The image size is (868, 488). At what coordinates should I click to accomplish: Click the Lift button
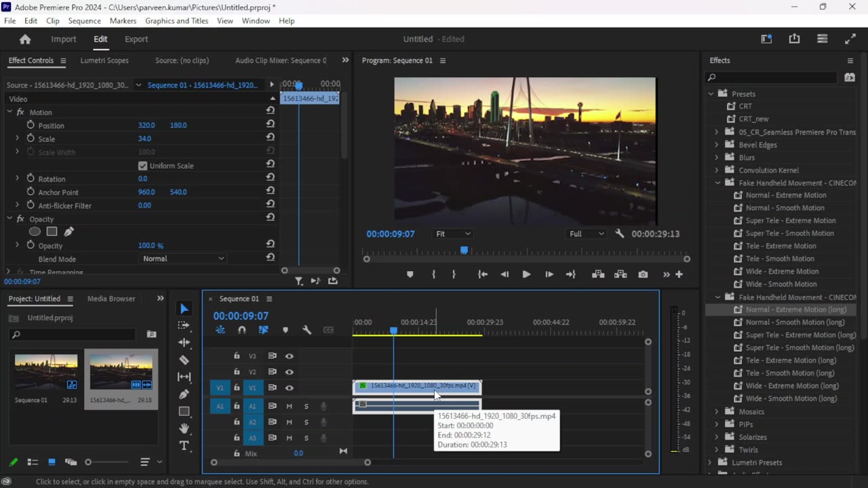[597, 274]
